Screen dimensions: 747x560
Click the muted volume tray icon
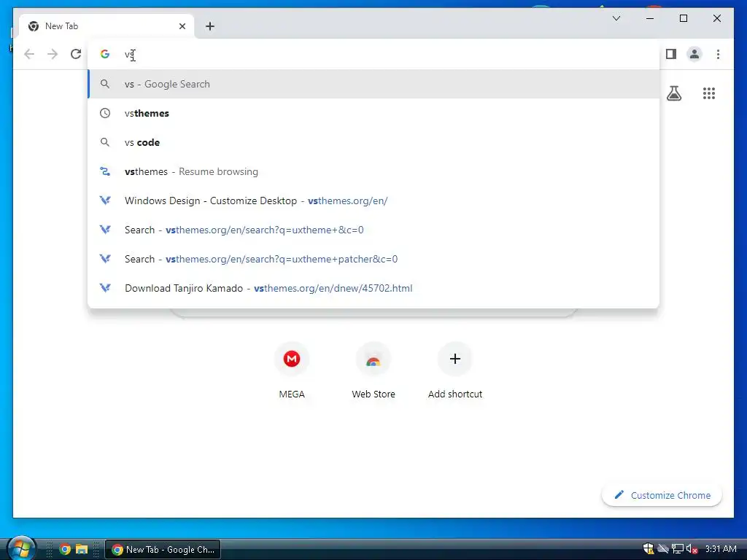click(692, 549)
